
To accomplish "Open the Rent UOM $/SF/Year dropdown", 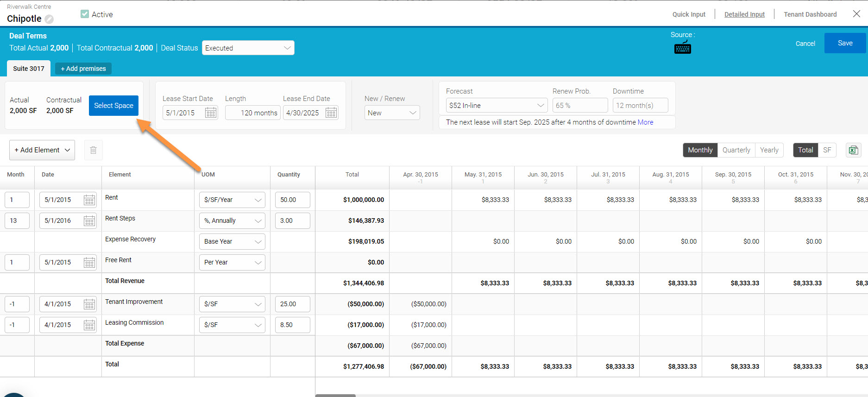I will click(232, 200).
